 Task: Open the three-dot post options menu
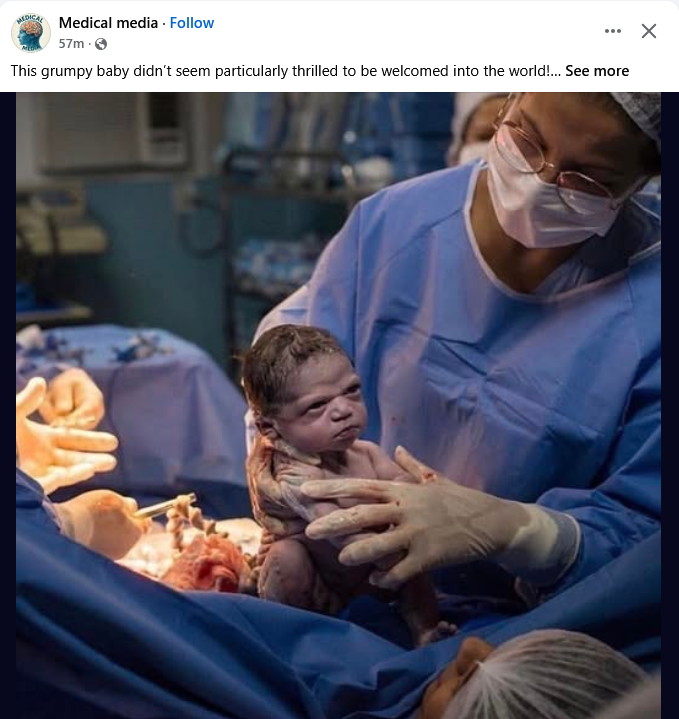(613, 31)
